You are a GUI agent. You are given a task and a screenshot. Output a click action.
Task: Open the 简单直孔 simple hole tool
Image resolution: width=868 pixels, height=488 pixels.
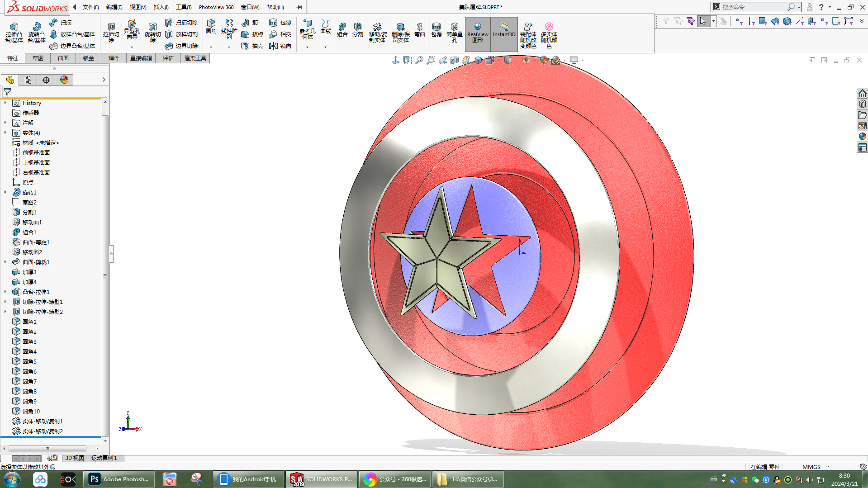pyautogui.click(x=454, y=33)
